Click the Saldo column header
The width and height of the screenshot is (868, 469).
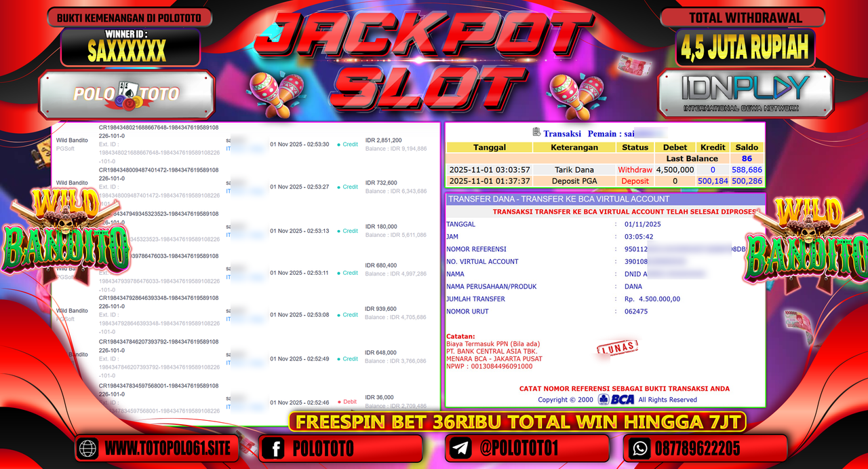(x=747, y=147)
